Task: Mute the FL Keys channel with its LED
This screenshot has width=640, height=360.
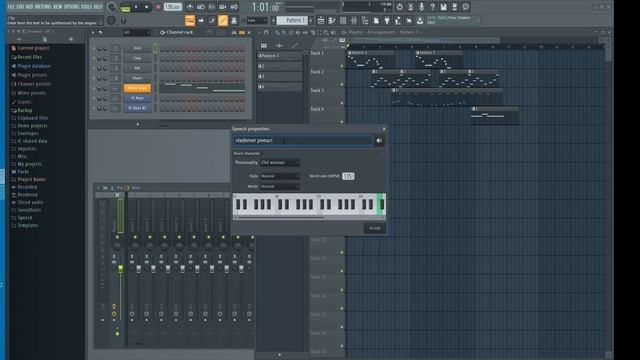Action: pos(93,98)
